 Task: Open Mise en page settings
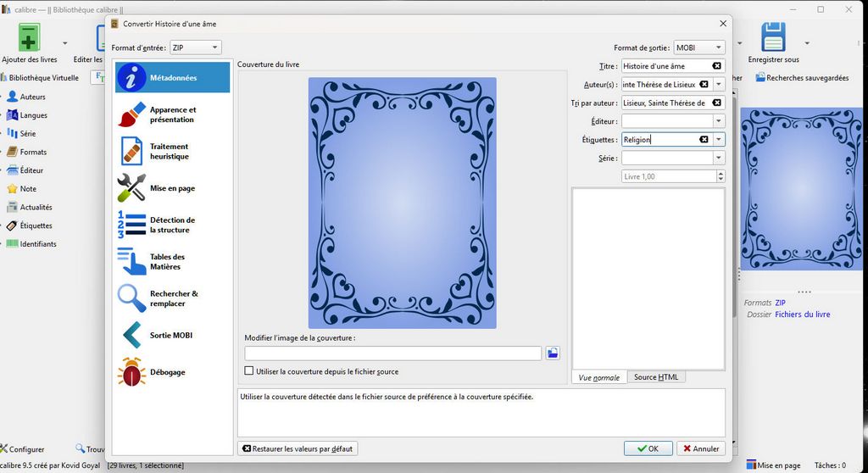tap(172, 188)
